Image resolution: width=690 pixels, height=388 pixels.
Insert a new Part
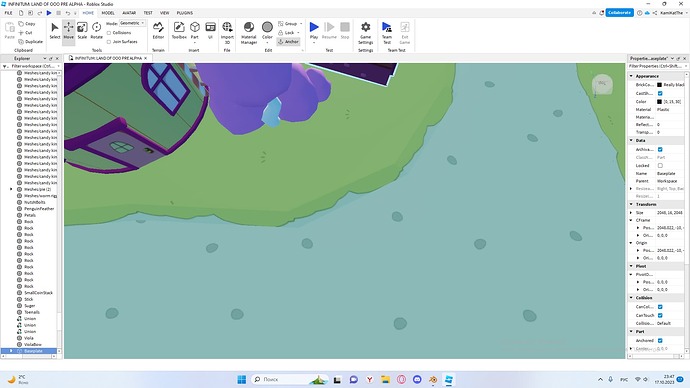pos(195,31)
